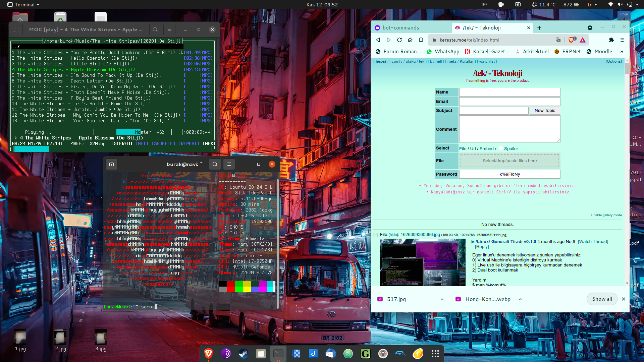
Task: Click Show all downloads button
Action: tap(602, 299)
